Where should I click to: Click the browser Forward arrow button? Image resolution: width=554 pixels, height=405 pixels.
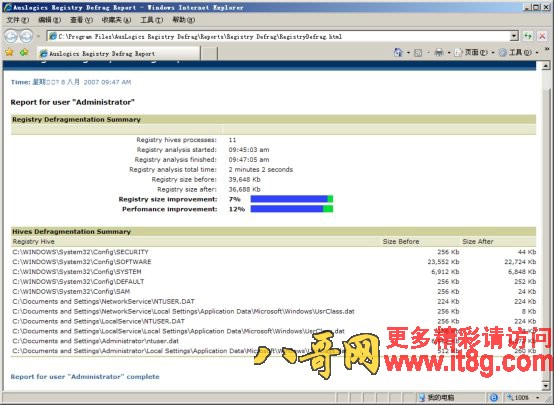(26, 36)
